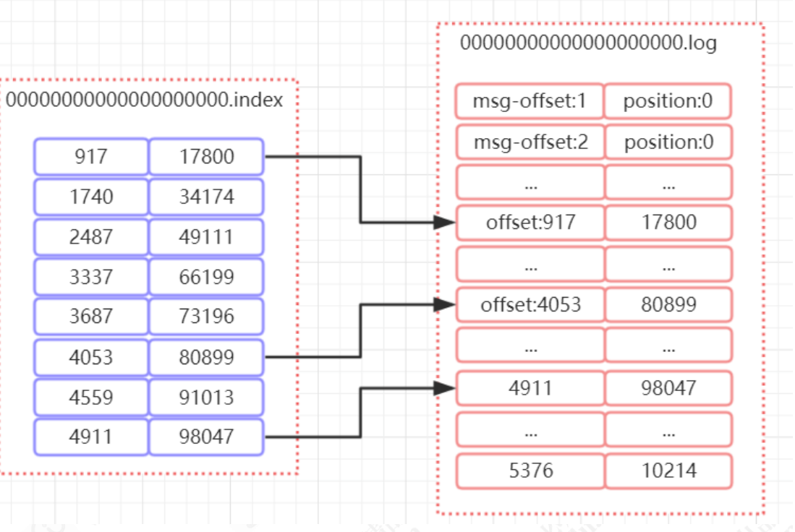This screenshot has width=795, height=532.
Task: Select the 4911 cell in index table
Action: click(91, 437)
